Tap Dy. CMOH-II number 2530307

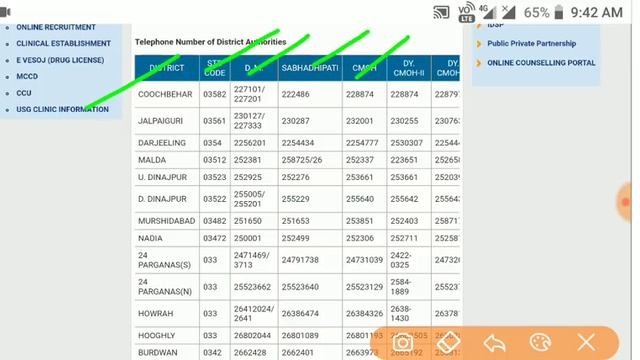[407, 143]
